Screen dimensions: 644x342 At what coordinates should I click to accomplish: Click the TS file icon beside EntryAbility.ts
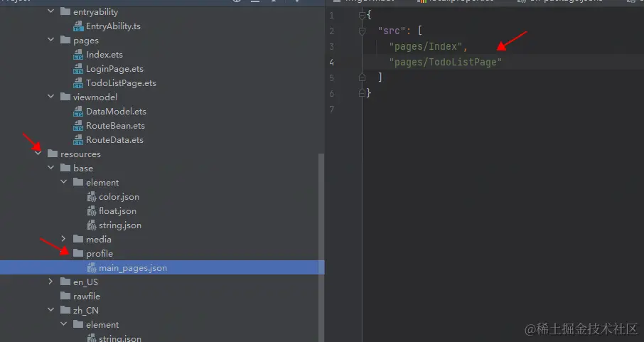[78, 26]
